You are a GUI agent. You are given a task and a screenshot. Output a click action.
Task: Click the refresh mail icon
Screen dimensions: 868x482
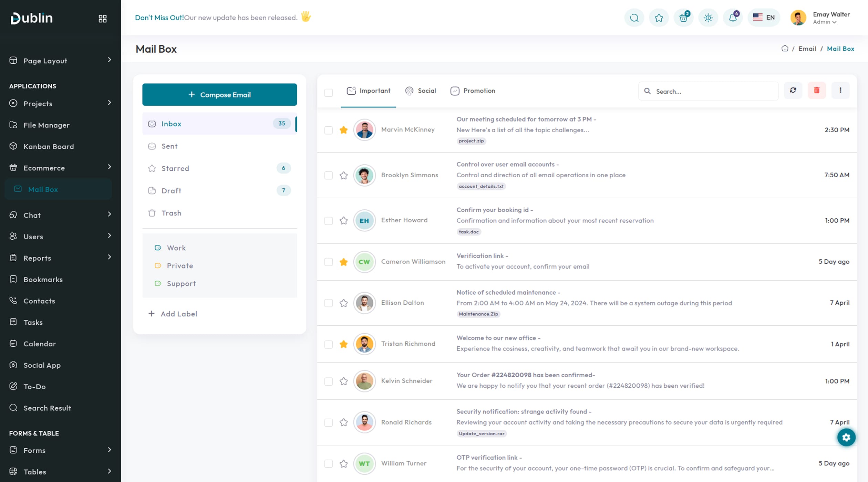click(x=793, y=91)
